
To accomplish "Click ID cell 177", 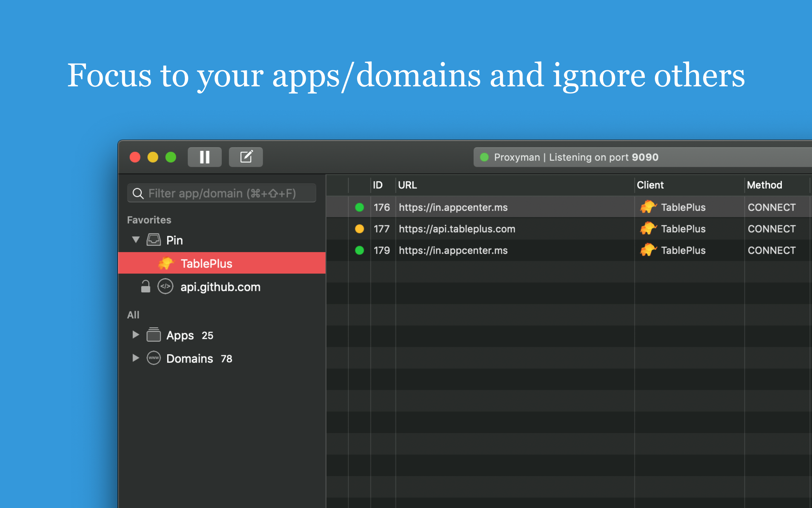I will click(382, 229).
